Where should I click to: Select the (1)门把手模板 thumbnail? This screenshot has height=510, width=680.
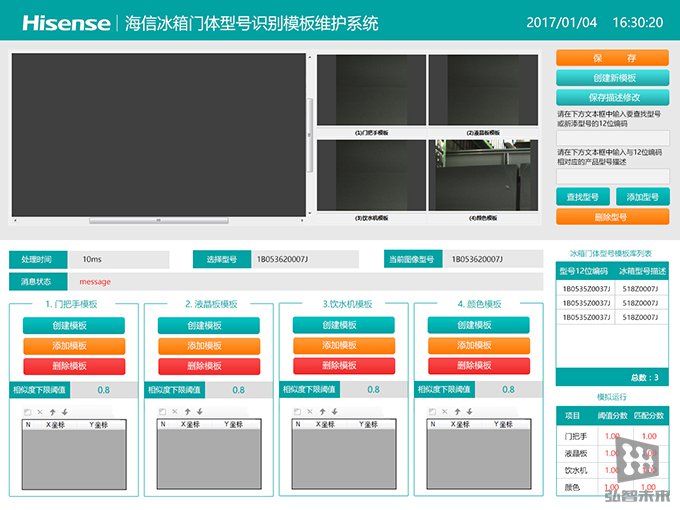371,90
